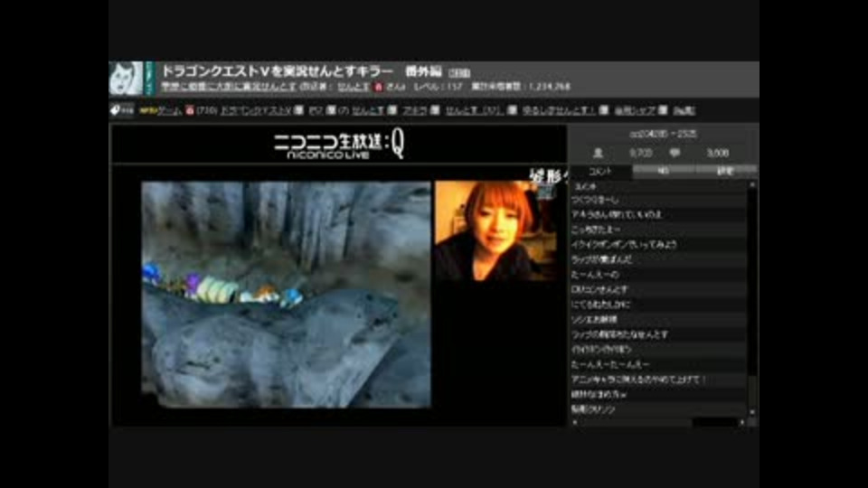Click comment list scroll up arrow
This screenshot has height=488, width=868.
pyautogui.click(x=751, y=184)
